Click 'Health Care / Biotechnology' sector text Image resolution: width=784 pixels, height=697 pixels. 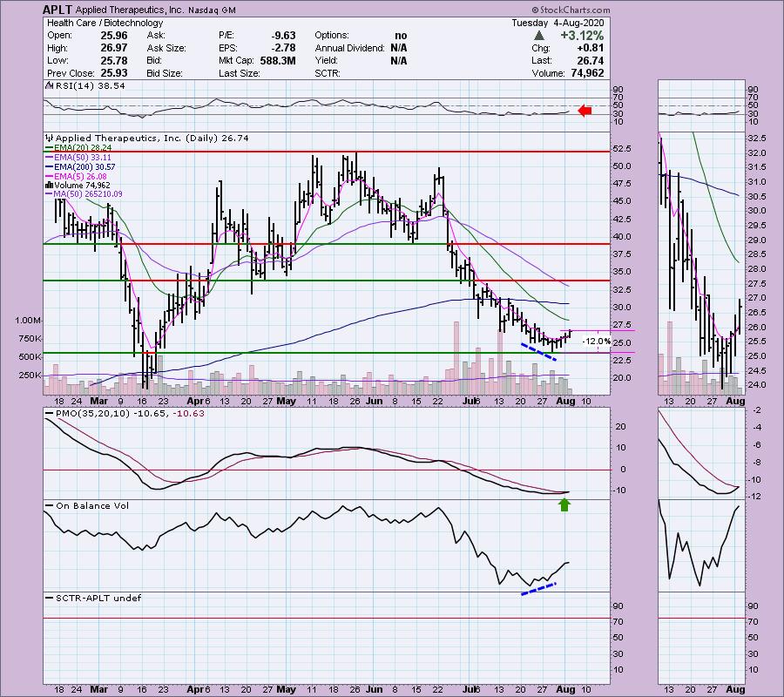point(105,23)
